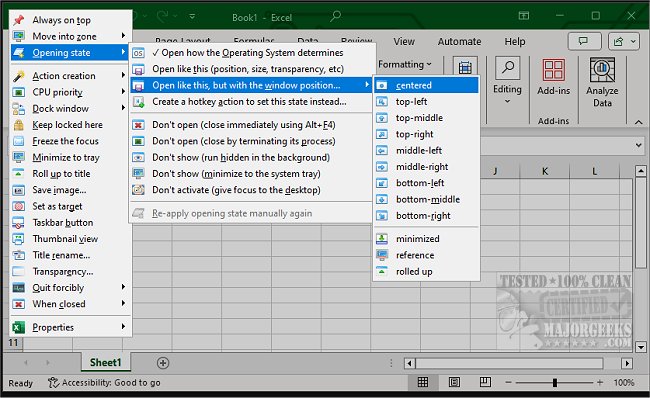Click the Excel Properties icon
Screen dimensions: 650x398
[x=19, y=328]
